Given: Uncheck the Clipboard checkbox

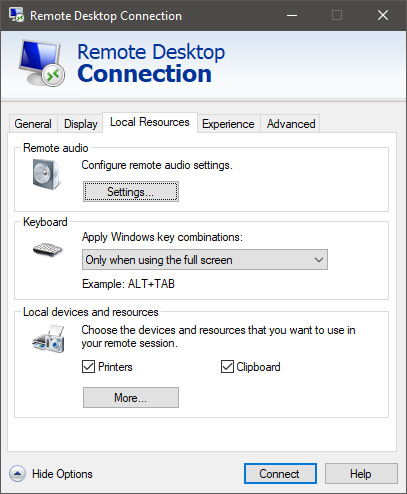Looking at the screenshot, I should (x=227, y=367).
